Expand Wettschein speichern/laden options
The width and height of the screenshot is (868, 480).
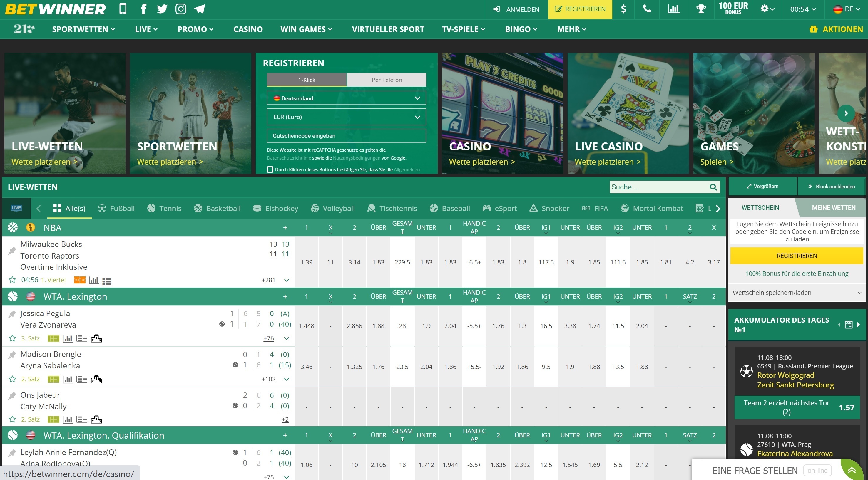(x=797, y=292)
